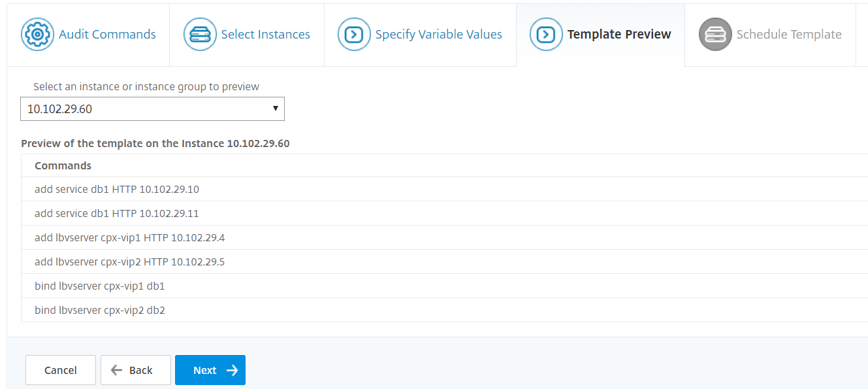Click the Specify Variable Values step icon
Image resolution: width=868 pixels, height=389 pixels.
(353, 35)
